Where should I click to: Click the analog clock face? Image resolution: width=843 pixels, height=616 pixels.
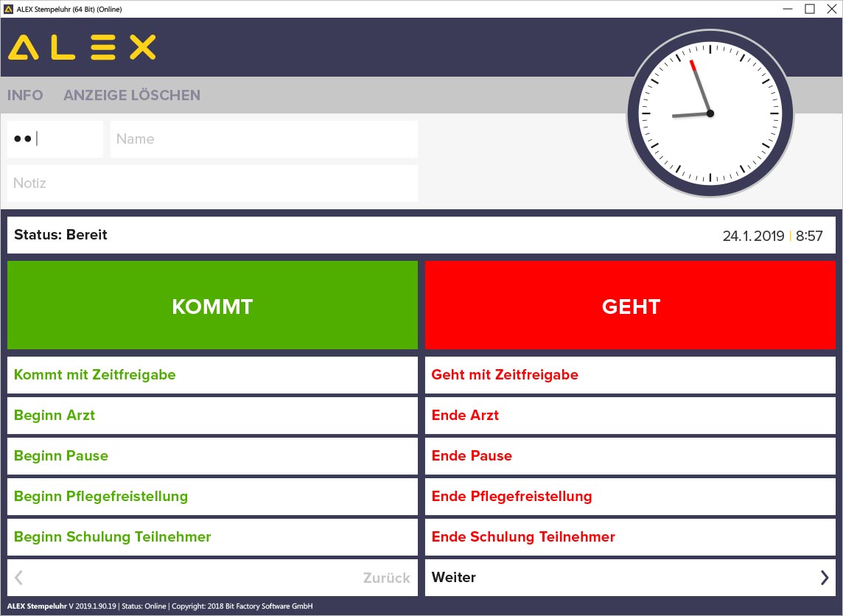710,113
